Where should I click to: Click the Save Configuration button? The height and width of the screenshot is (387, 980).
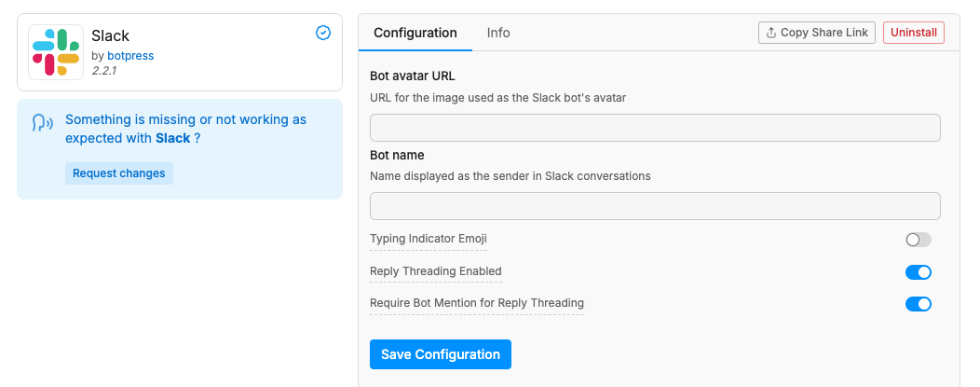click(440, 354)
